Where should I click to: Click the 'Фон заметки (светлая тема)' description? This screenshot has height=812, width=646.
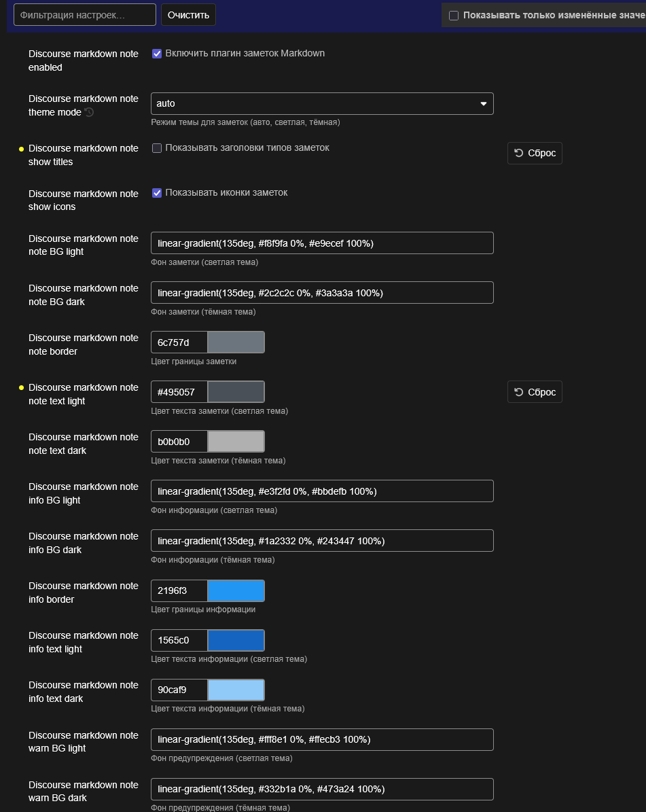(204, 262)
